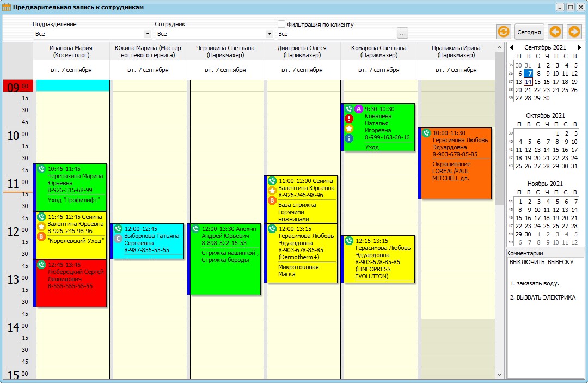The height and width of the screenshot is (384, 588).
Task: Click the orange refresh schedule button
Action: pos(504,32)
